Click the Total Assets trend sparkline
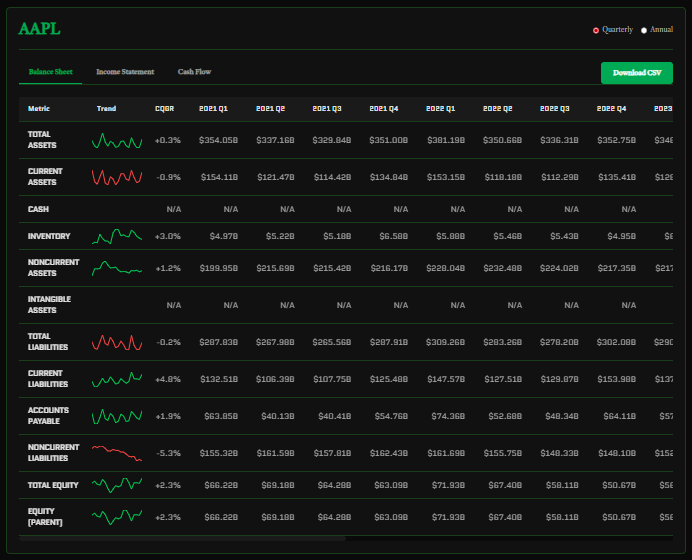The height and width of the screenshot is (560, 692). (x=117, y=141)
